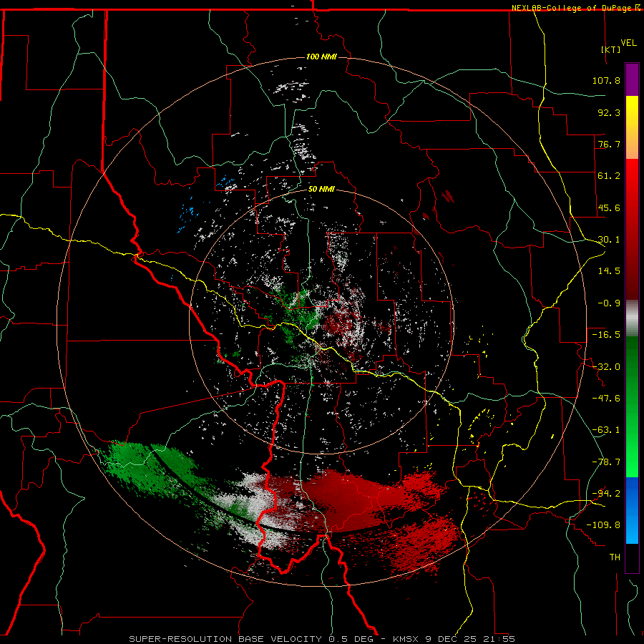
Task: Select the -63.1 velocity scale value
Action: pyautogui.click(x=606, y=430)
